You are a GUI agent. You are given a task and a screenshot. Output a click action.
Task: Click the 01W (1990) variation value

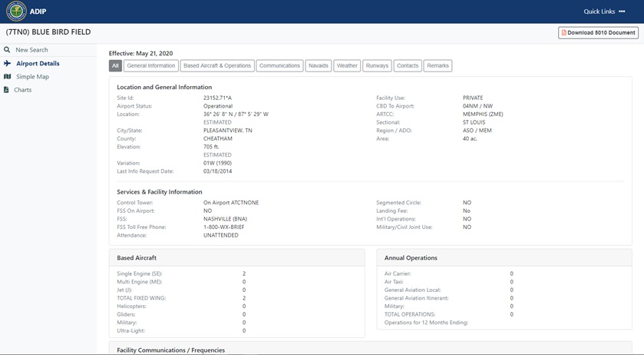coord(218,164)
